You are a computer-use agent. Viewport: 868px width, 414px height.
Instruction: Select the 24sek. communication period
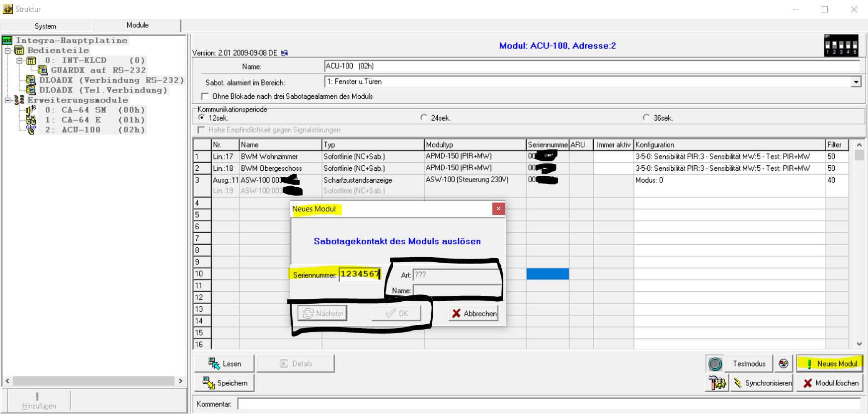424,118
